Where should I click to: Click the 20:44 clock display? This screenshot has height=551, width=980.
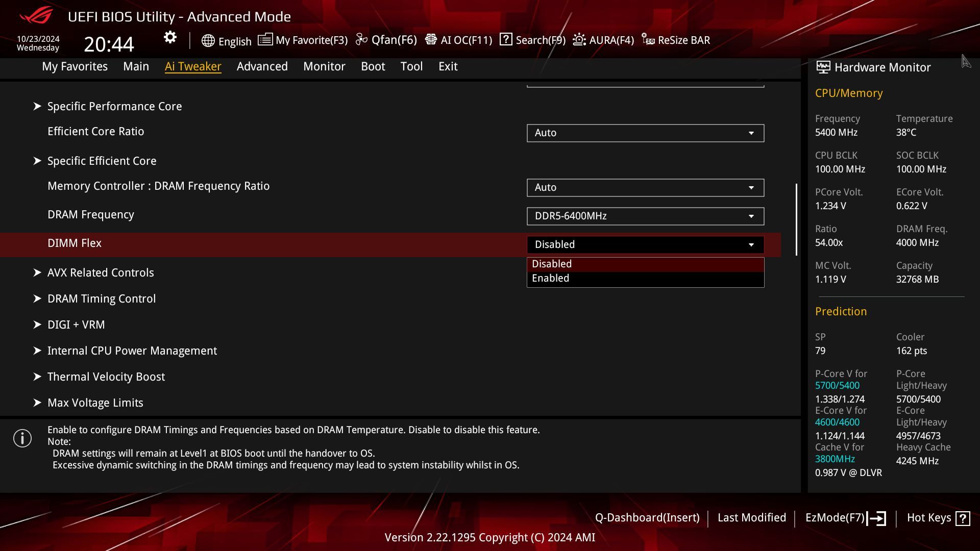(x=109, y=44)
